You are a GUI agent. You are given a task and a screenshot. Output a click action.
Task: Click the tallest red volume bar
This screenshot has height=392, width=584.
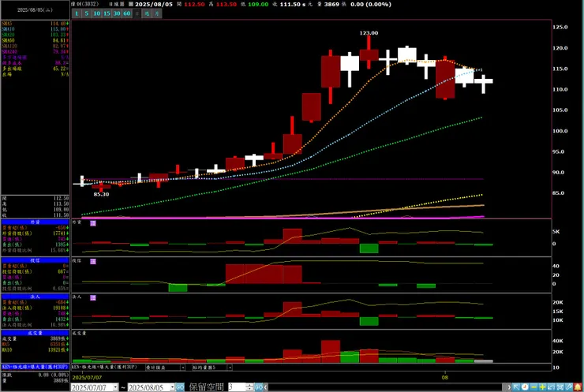pos(331,352)
